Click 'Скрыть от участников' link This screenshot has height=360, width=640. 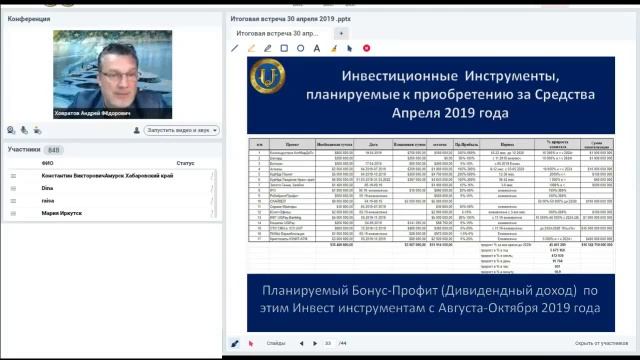coord(601,343)
